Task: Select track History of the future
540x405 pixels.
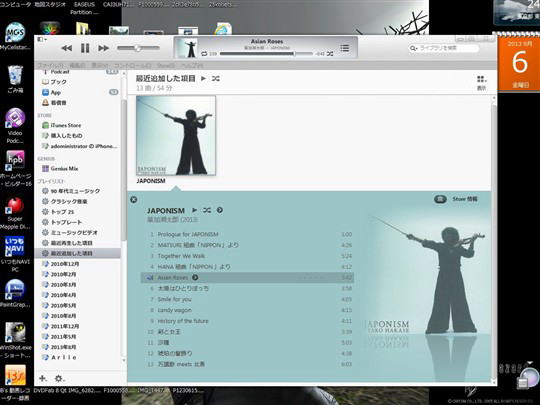Action: pyautogui.click(x=183, y=321)
